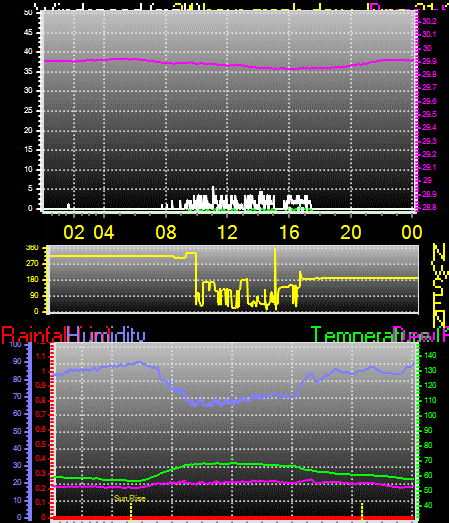Click yellow wind direction axis value 270
Screen dimensions: 449x523
pos(32,264)
